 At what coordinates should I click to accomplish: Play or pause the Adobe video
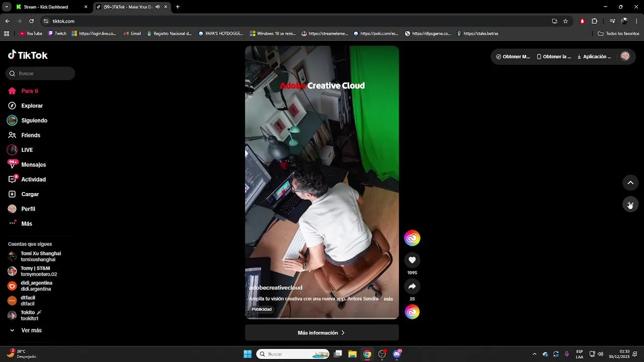[322, 181]
